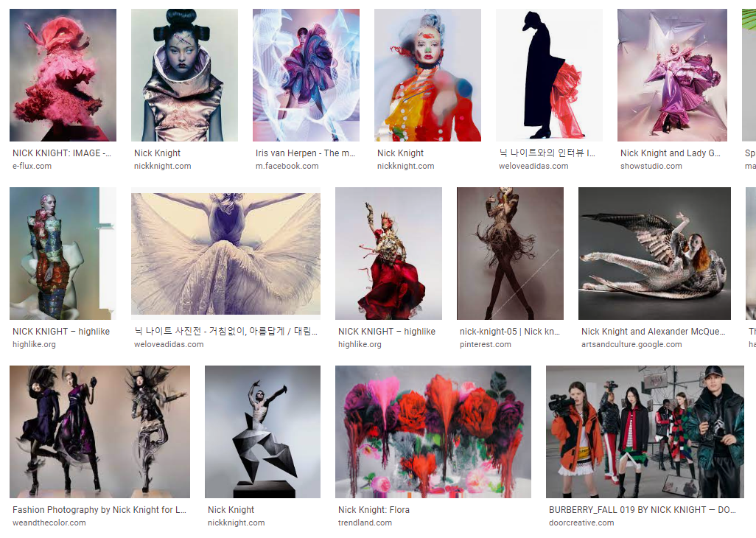Open the three dancing models thumbnail
756x538 pixels.
coord(99,431)
